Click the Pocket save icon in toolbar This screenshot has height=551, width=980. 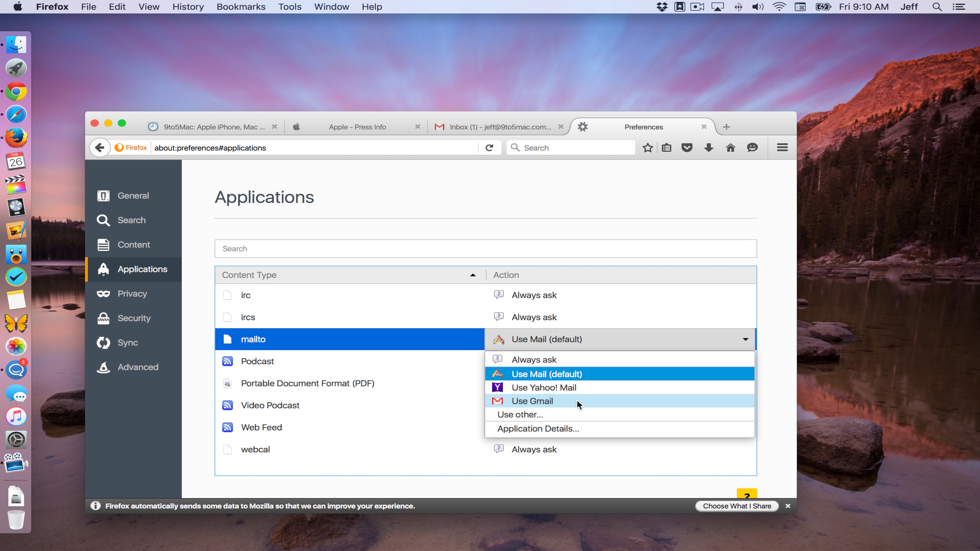click(x=687, y=147)
